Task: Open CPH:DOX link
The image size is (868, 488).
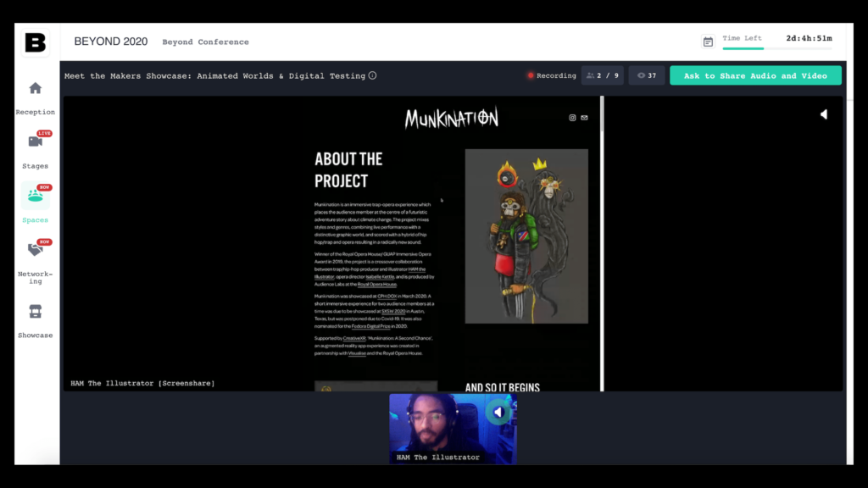Action: click(x=387, y=297)
